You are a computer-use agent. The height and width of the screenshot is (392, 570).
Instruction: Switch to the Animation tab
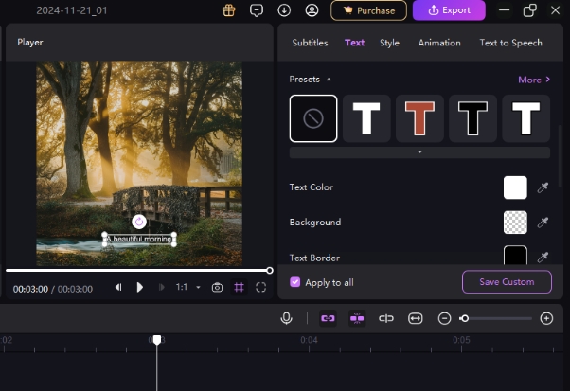439,43
